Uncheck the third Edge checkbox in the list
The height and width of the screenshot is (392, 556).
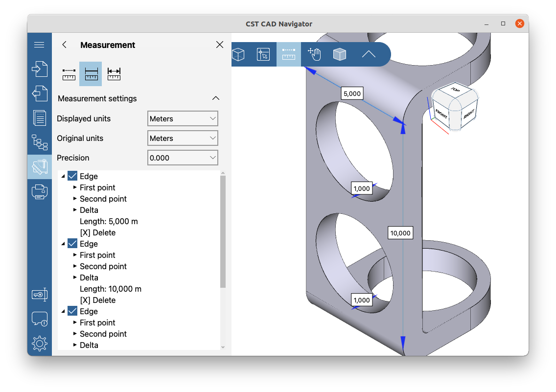(x=72, y=311)
